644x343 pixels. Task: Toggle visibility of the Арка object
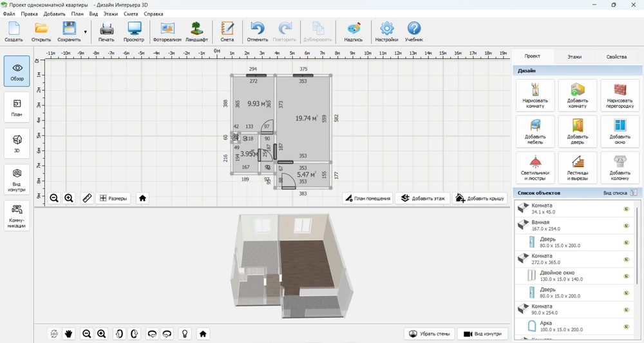pyautogui.click(x=625, y=325)
